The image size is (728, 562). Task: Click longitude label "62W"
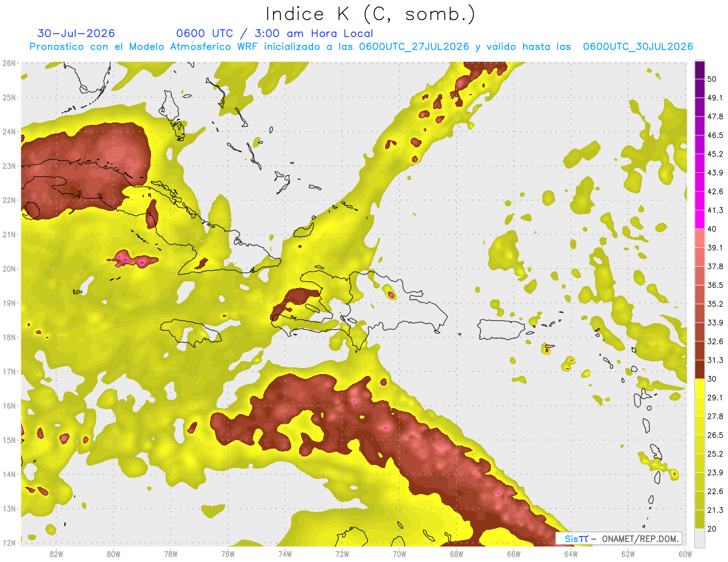[x=628, y=554]
